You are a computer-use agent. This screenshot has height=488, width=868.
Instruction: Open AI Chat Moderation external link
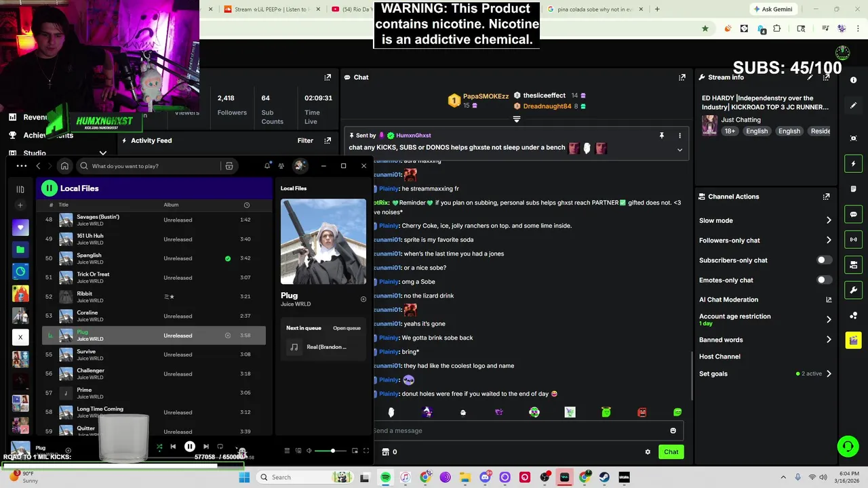(x=829, y=300)
